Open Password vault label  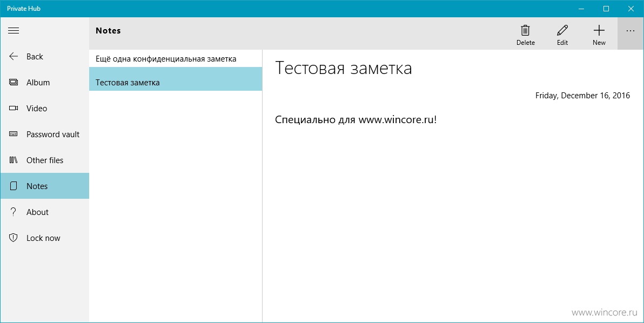[53, 134]
